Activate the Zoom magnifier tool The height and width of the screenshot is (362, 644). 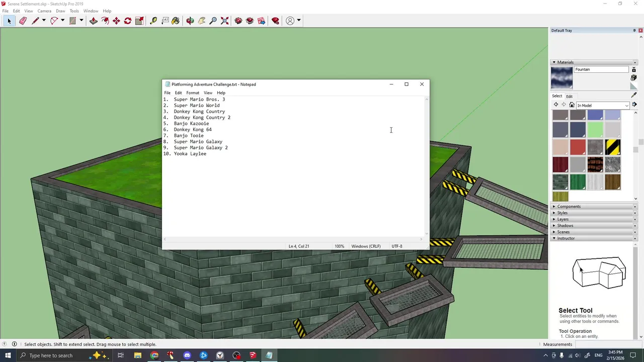(x=213, y=21)
